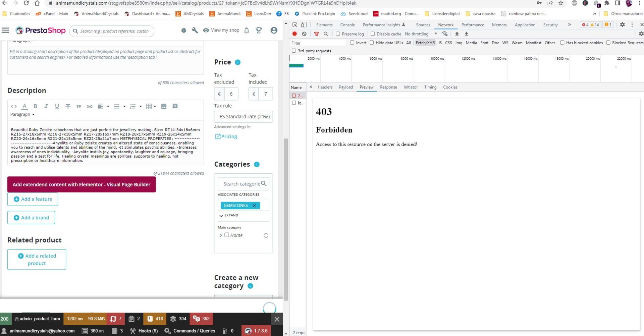Check the Home category checkbox
Screen dimensions: 644x336
[227, 235]
